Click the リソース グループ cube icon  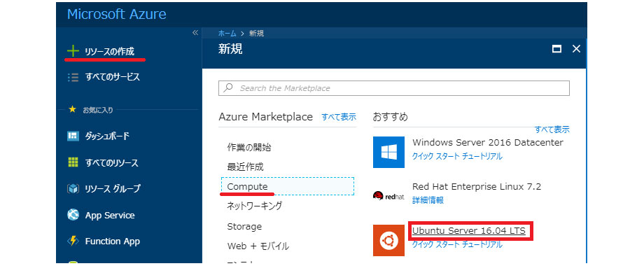click(x=73, y=189)
